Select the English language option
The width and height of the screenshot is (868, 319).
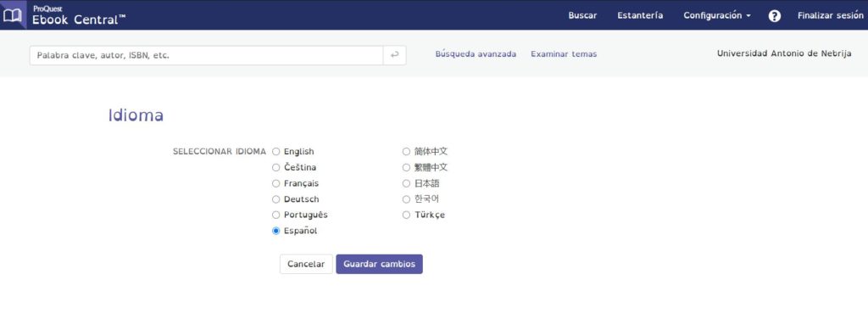[275, 152]
